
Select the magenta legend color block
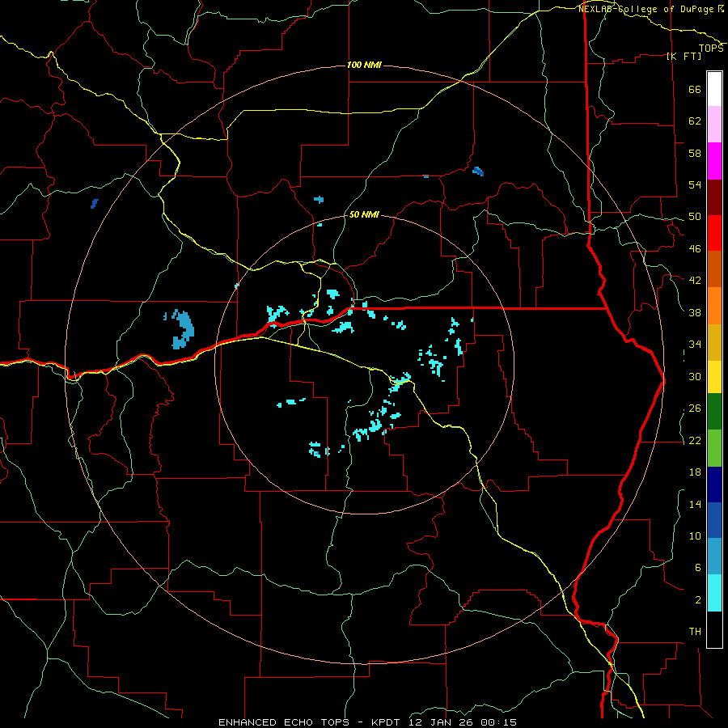714,161
